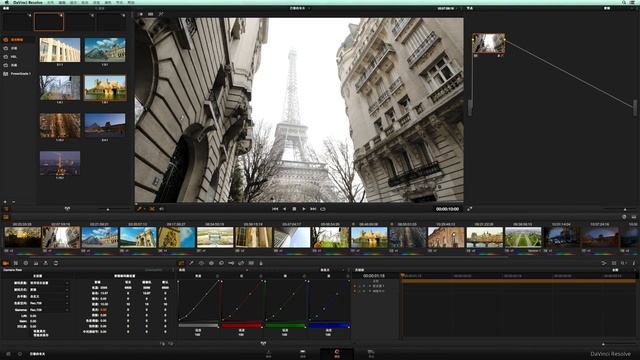640x360 pixels.
Task: Open the Color Match palette icon
Action: point(16,263)
